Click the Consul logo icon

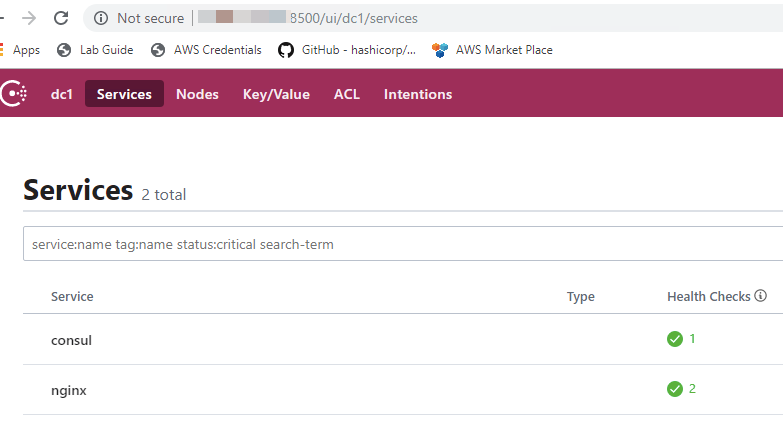point(13,93)
